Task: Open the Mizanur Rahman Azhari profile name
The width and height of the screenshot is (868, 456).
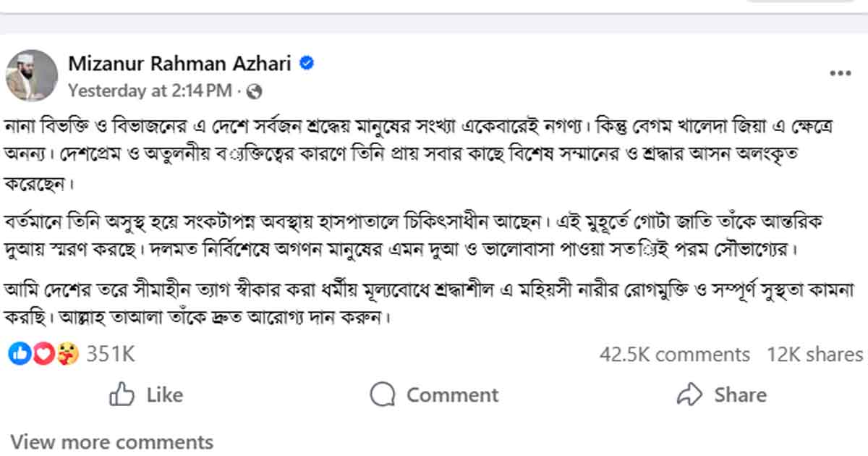Action: [x=179, y=64]
